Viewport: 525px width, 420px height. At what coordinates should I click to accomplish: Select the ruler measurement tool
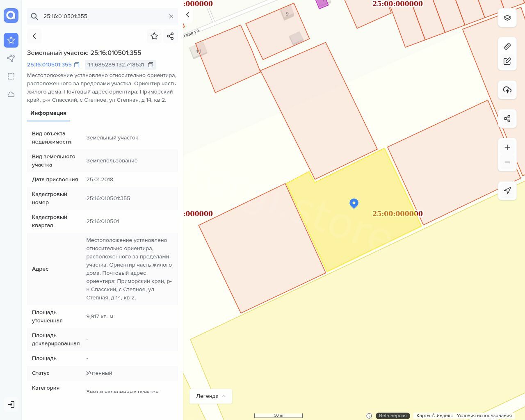[507, 46]
